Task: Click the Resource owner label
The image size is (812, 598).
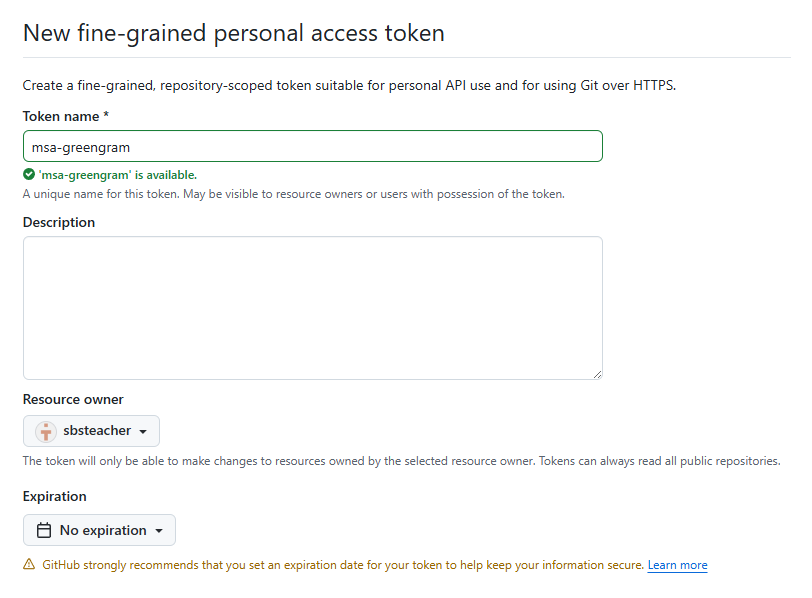Action: (x=73, y=399)
